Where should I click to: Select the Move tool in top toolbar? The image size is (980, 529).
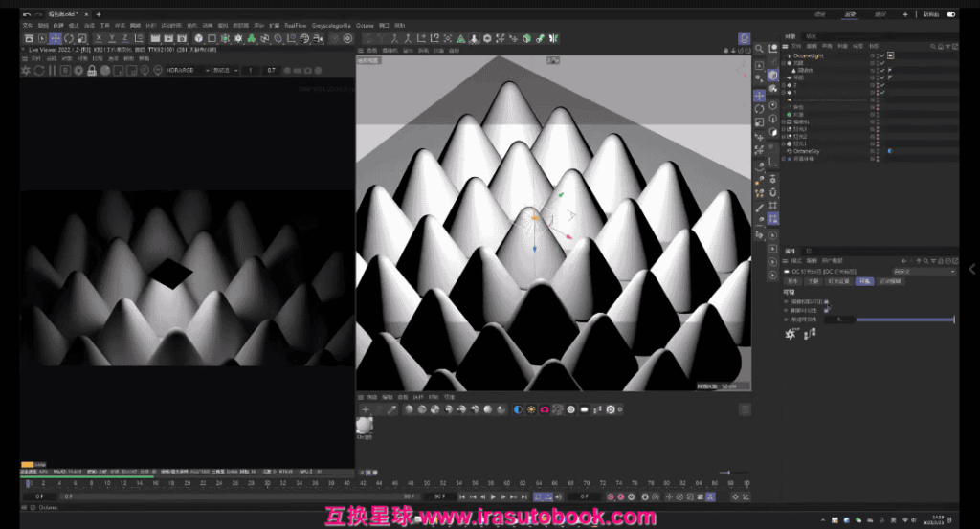click(x=56, y=38)
